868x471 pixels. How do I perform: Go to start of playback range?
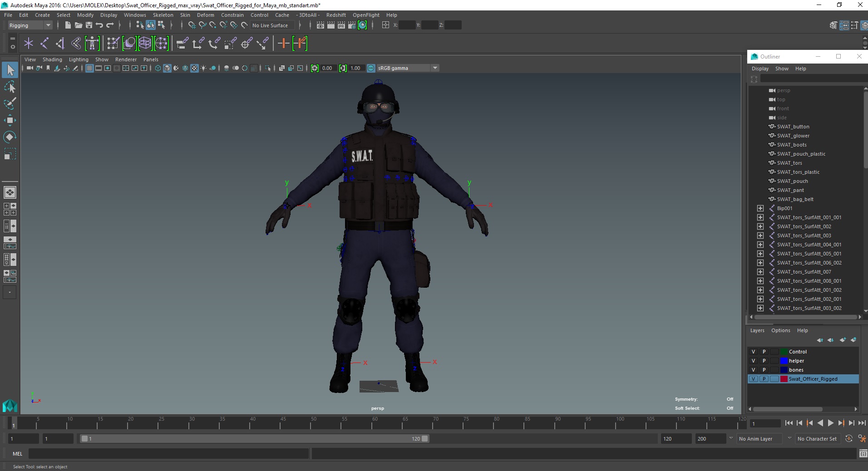tap(789, 423)
